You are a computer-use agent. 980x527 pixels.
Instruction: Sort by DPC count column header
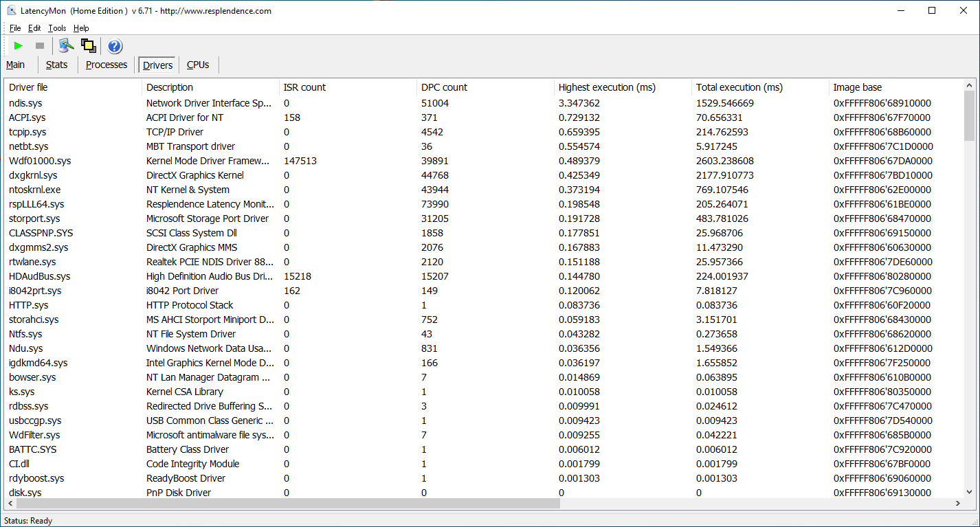click(x=485, y=87)
